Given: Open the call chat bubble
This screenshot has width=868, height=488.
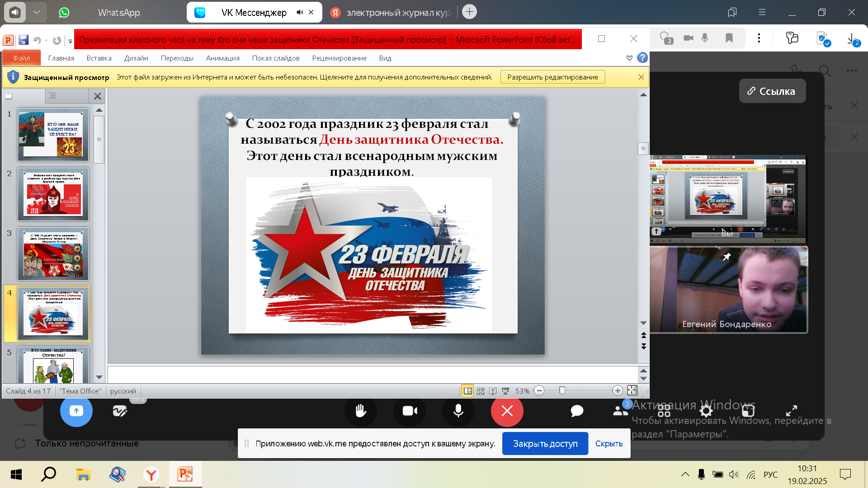Looking at the screenshot, I should pyautogui.click(x=577, y=411).
